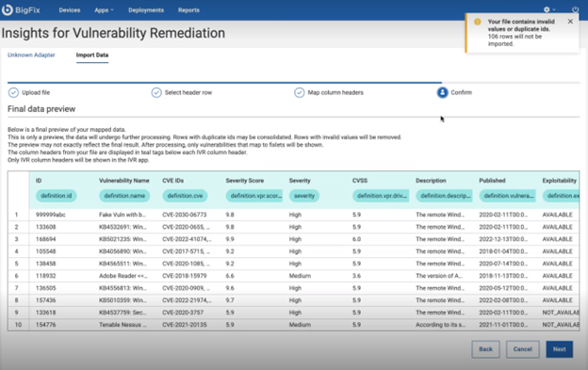Click the Upload file step label
Image resolution: width=588 pixels, height=370 pixels.
[x=36, y=92]
